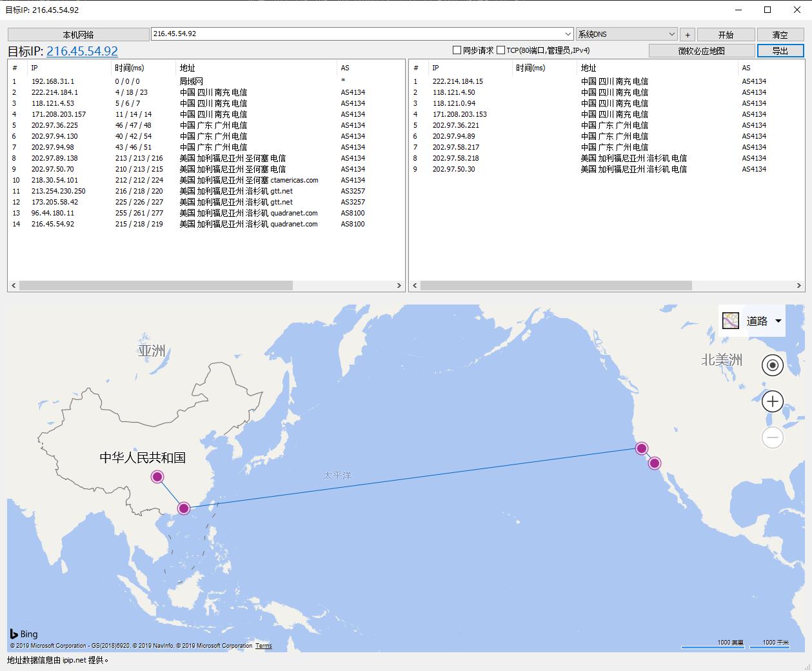Click the + button beside the DNS selector
The height and width of the screenshot is (671, 812).
(688, 34)
